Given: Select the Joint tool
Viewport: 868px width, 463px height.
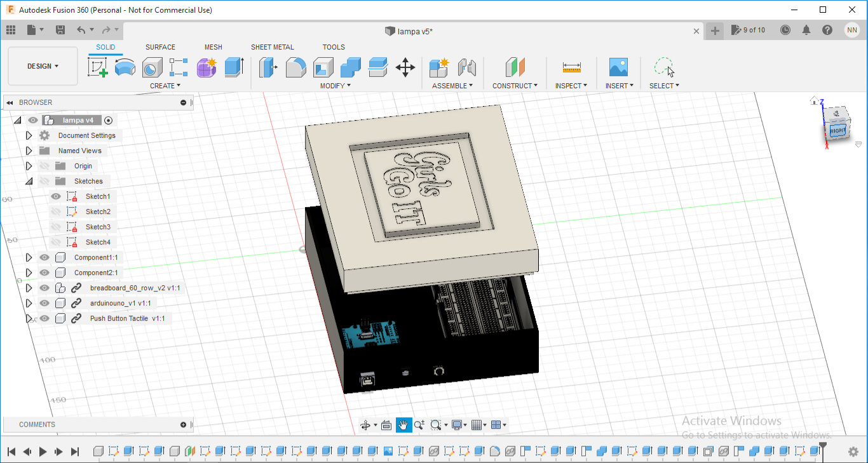Looking at the screenshot, I should click(468, 67).
